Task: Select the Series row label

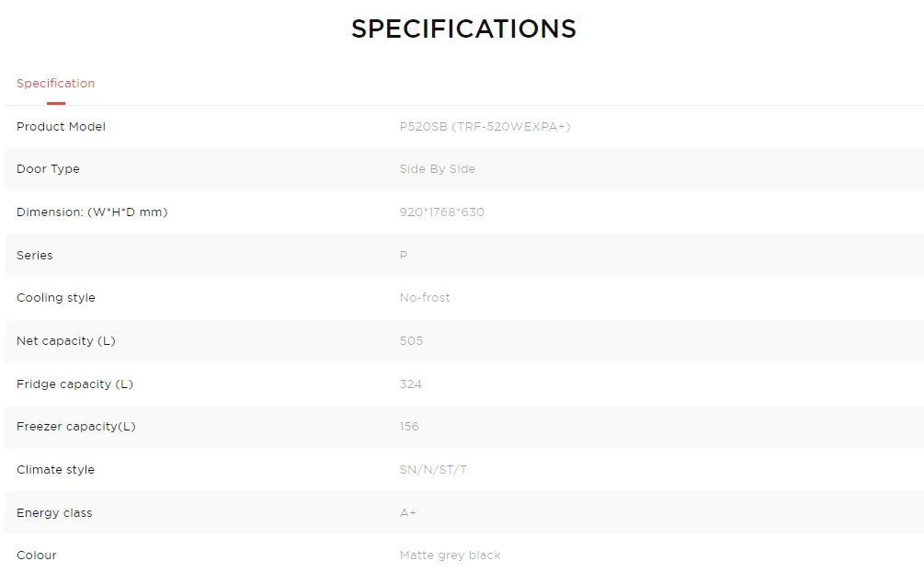Action: point(35,256)
